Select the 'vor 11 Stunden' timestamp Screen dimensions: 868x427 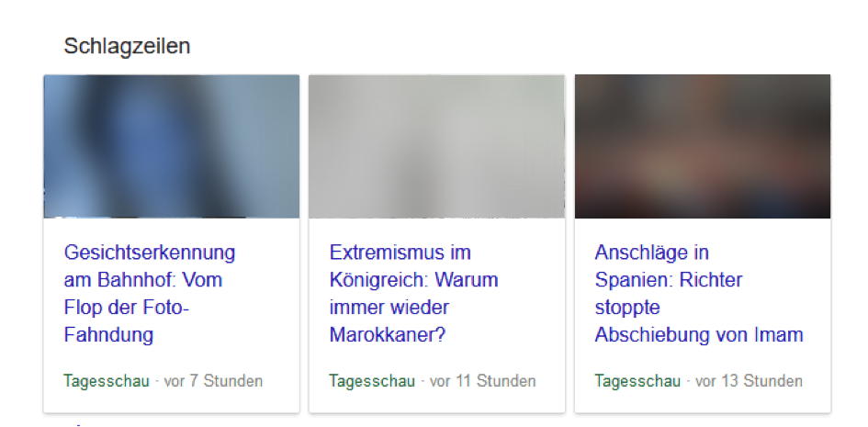tap(483, 381)
